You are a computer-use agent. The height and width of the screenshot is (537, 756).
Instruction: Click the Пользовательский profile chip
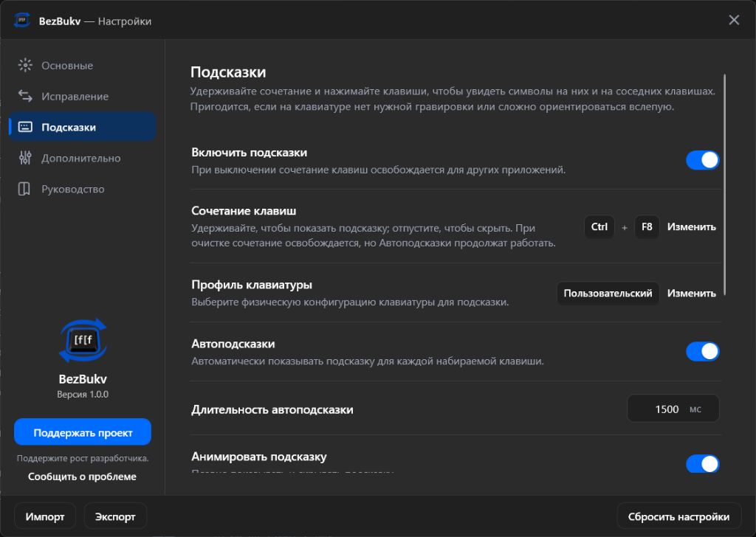click(608, 294)
